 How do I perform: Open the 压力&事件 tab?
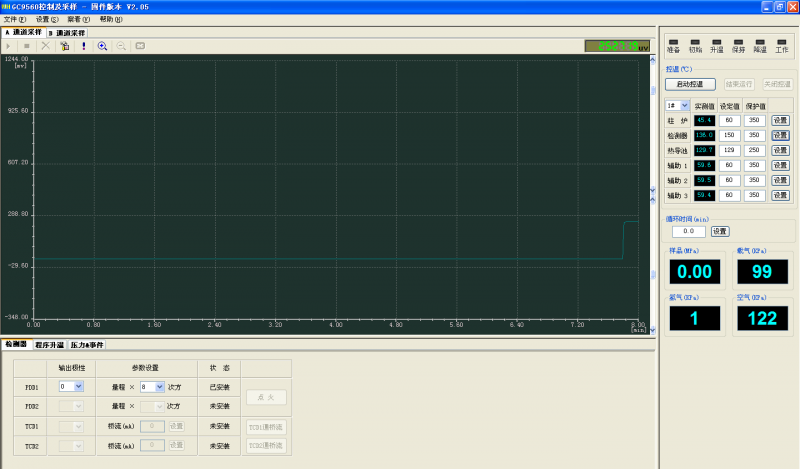click(87, 345)
